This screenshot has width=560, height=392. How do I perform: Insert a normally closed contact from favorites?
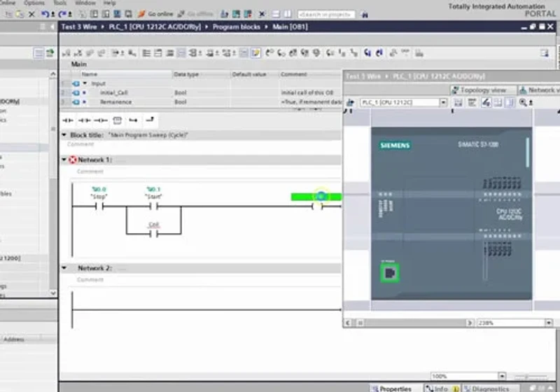click(x=84, y=120)
